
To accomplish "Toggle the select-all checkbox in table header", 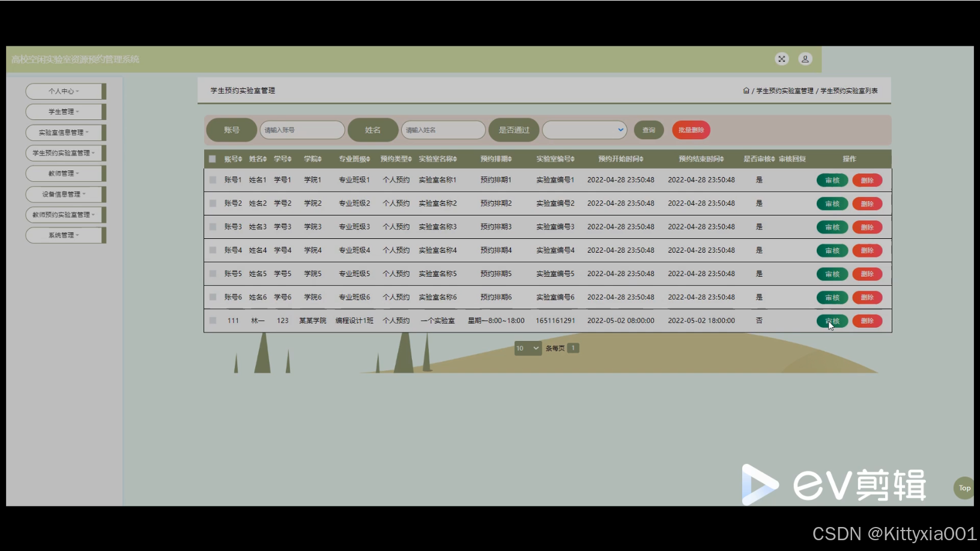I will click(x=212, y=159).
